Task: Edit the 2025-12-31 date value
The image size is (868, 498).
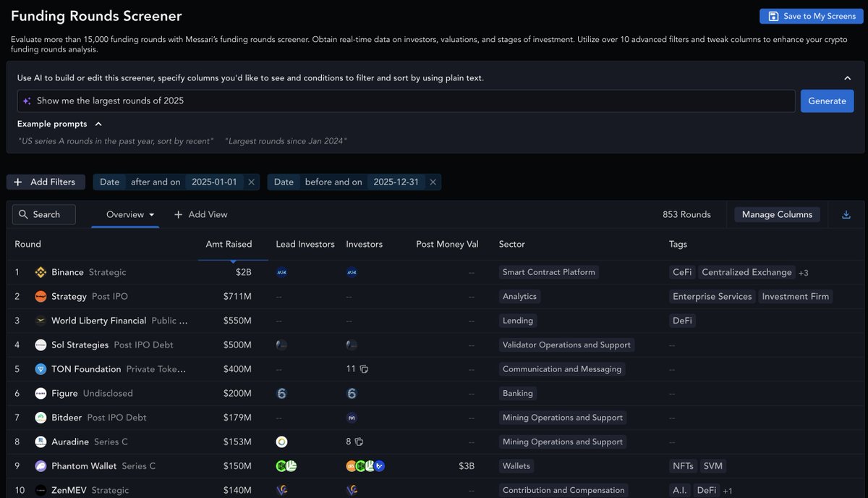Action: (x=396, y=182)
